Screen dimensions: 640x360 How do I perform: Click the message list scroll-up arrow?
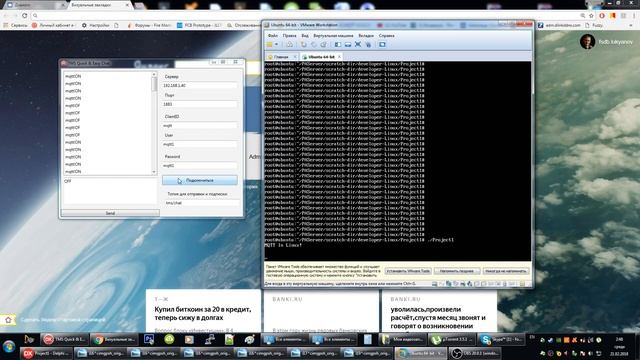[x=154, y=75]
